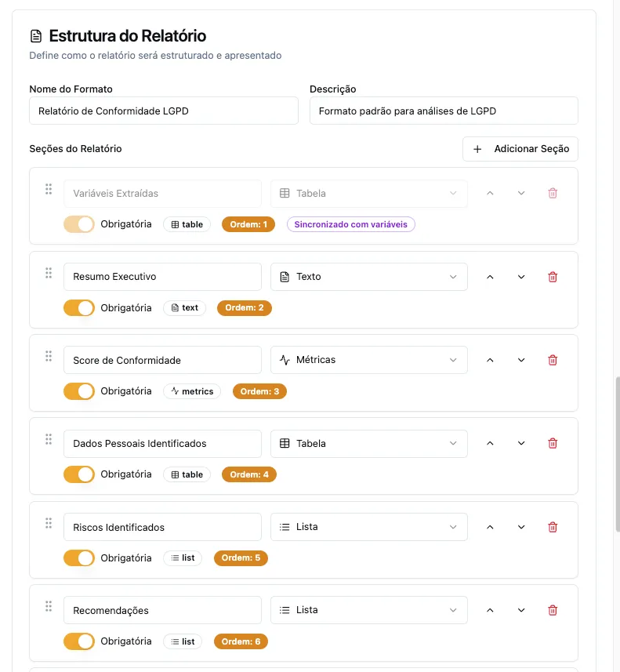Click inside the Nome do Formato field
The width and height of the screenshot is (620, 672).
(163, 111)
